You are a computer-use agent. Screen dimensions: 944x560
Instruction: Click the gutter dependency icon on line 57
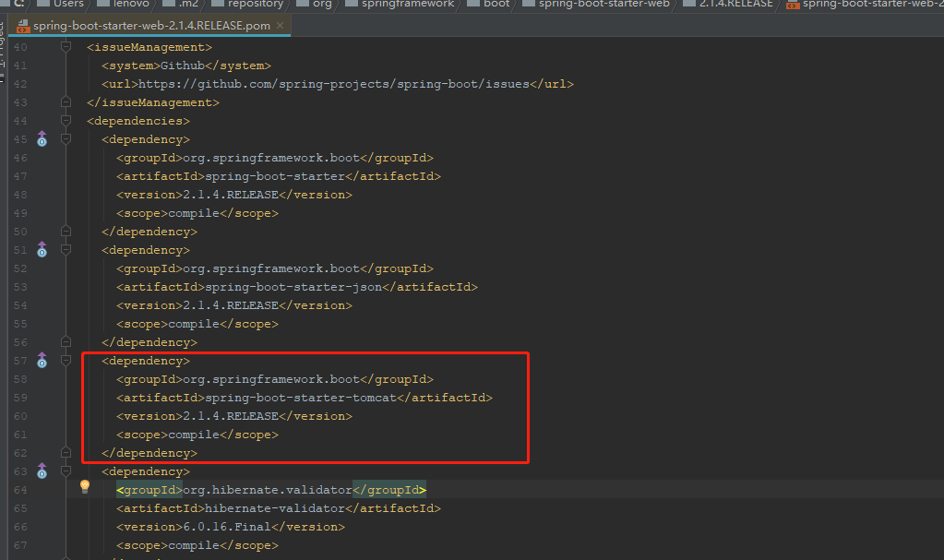point(42,361)
